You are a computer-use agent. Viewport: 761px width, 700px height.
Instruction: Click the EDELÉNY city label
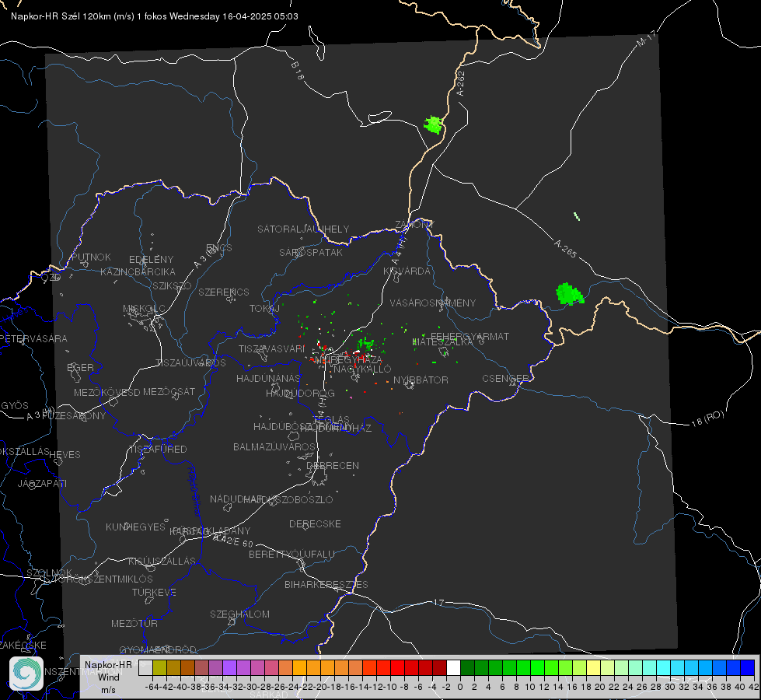tap(151, 260)
